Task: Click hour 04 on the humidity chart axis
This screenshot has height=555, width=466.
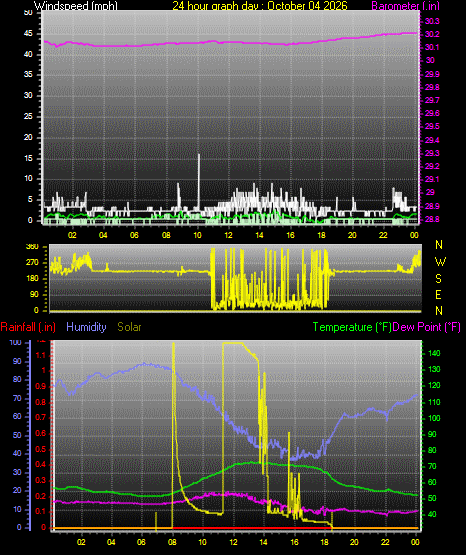Action: click(x=111, y=542)
